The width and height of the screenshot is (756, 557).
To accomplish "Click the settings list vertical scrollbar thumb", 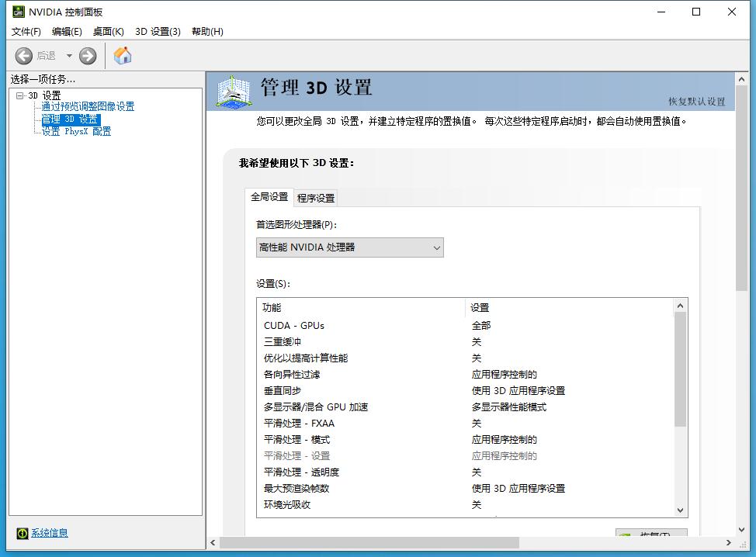I will point(680,369).
